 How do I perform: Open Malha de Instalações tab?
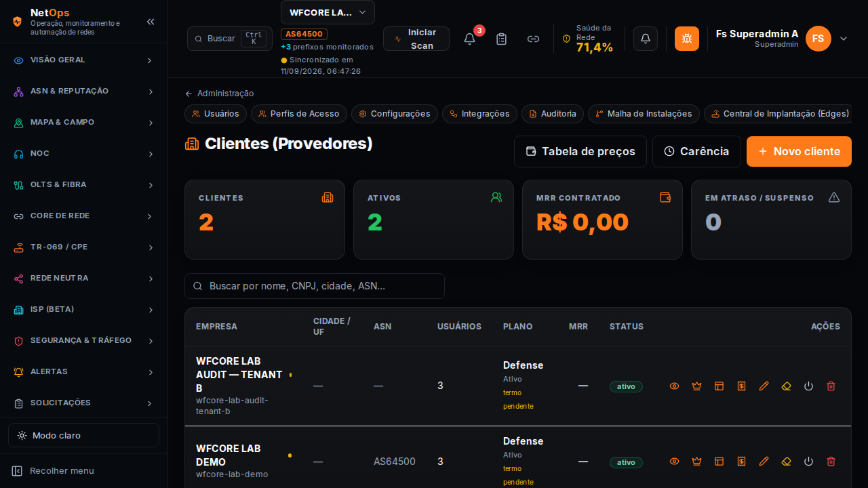pyautogui.click(x=644, y=114)
